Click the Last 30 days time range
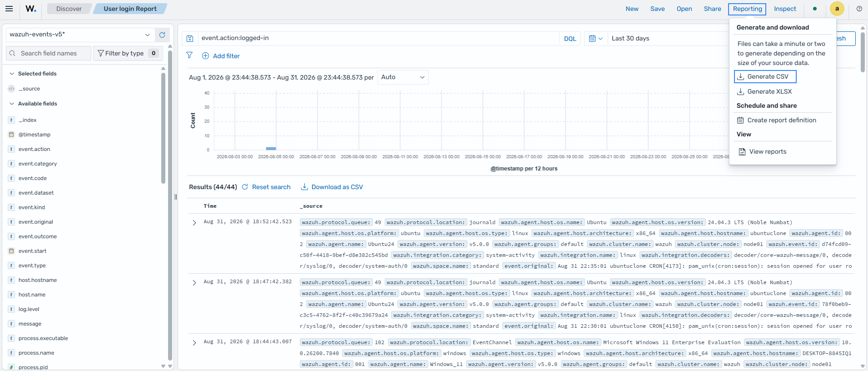 [630, 39]
